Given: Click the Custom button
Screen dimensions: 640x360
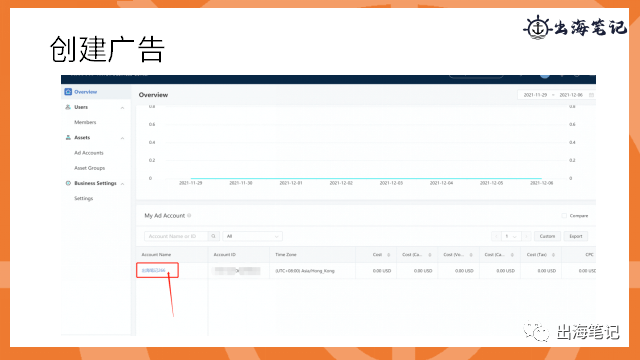Looking at the screenshot, I should coord(547,236).
